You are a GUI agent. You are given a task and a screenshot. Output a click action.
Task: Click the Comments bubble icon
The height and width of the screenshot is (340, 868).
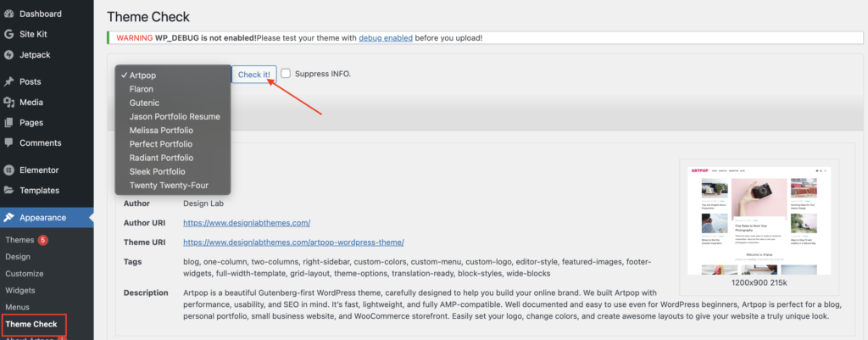(8, 143)
